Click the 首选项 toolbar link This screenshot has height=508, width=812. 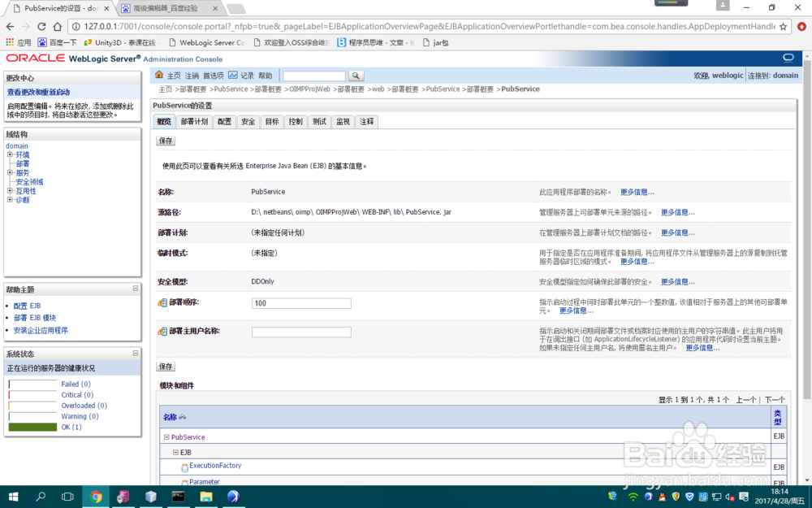213,76
